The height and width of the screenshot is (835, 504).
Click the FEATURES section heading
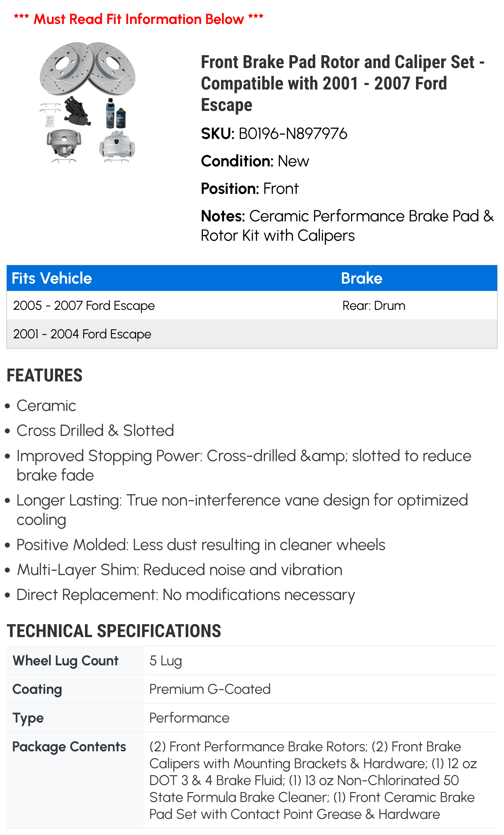click(x=44, y=375)
